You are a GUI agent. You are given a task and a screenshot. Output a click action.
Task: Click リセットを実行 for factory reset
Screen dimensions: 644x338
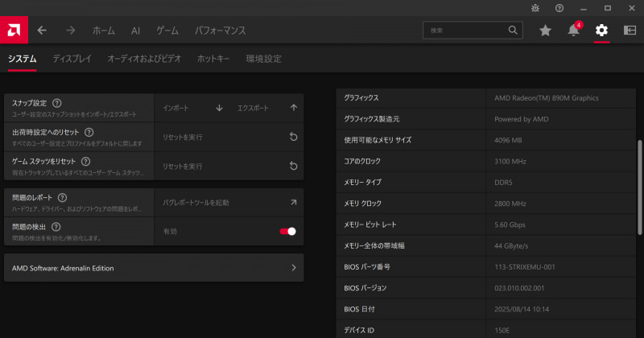tap(183, 137)
